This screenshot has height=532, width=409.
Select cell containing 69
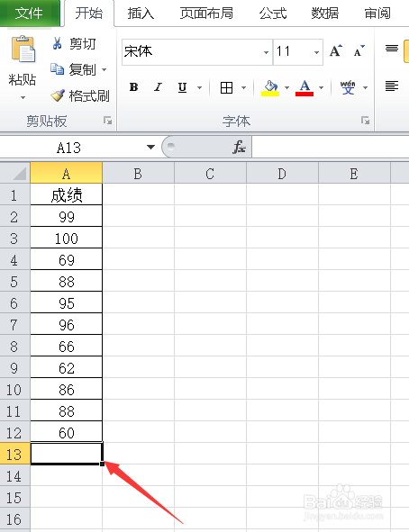pyautogui.click(x=66, y=259)
